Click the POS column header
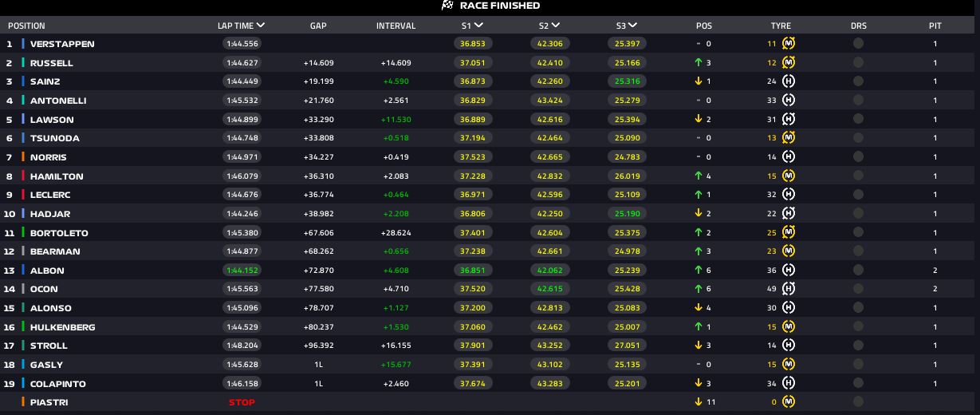 click(x=704, y=26)
